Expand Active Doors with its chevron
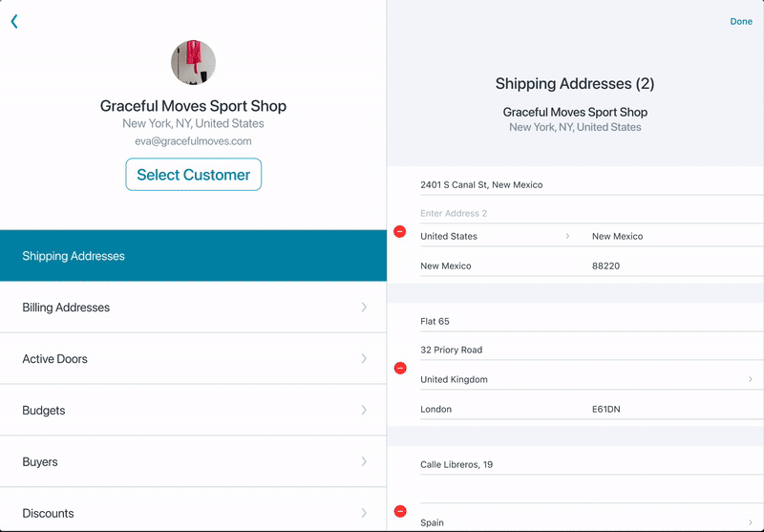764x532 pixels. (x=364, y=359)
